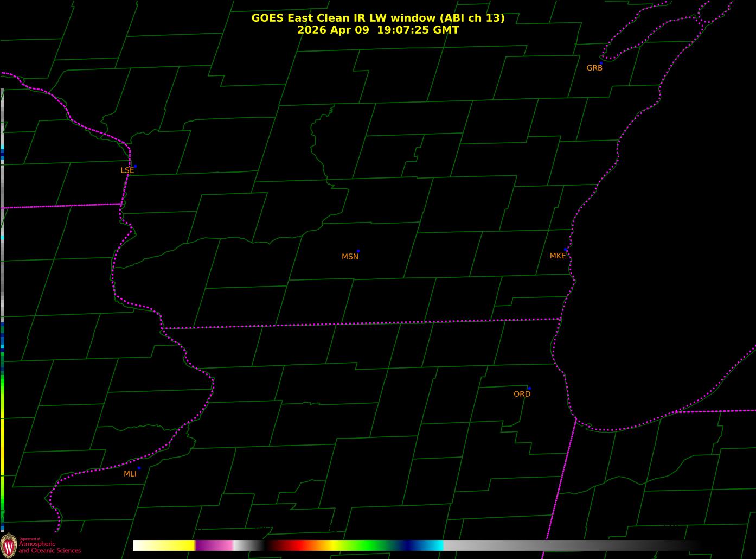Image resolution: width=756 pixels, height=559 pixels.
Task: Click "Atmospheric and Oceanic Sciences" department text
Action: 49,547
